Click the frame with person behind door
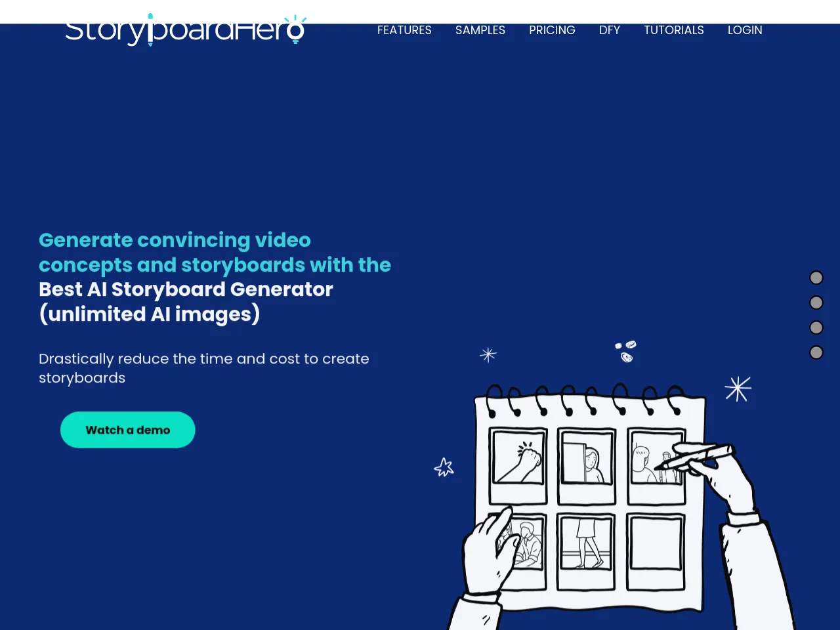This screenshot has width=840, height=630. click(x=586, y=462)
